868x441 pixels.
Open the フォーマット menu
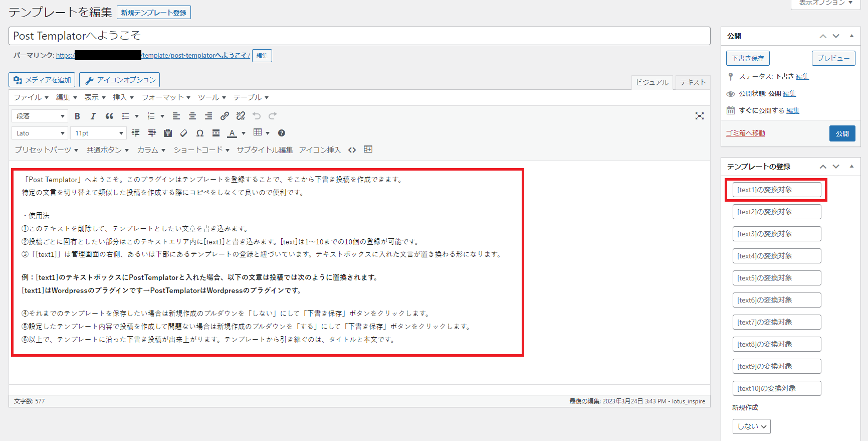tap(166, 97)
